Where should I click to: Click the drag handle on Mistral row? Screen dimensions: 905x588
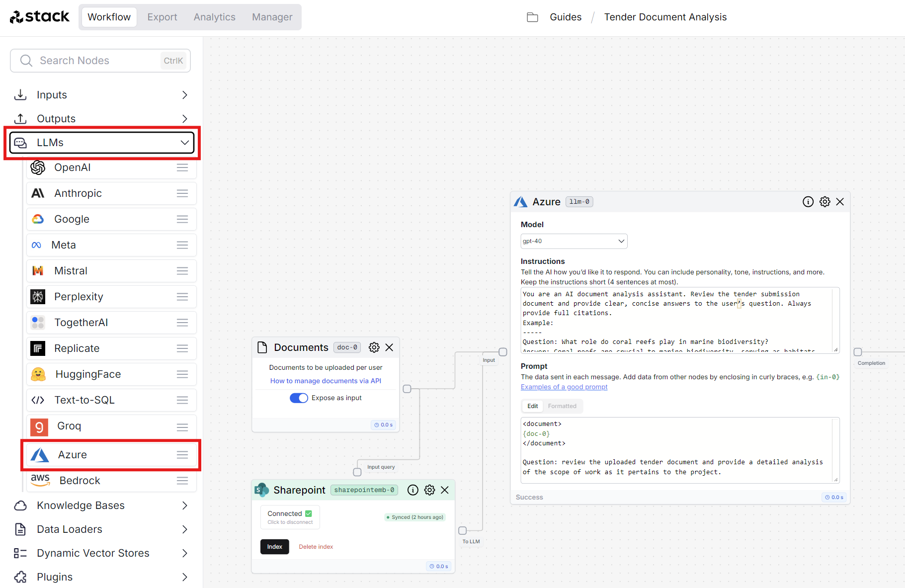[182, 271]
